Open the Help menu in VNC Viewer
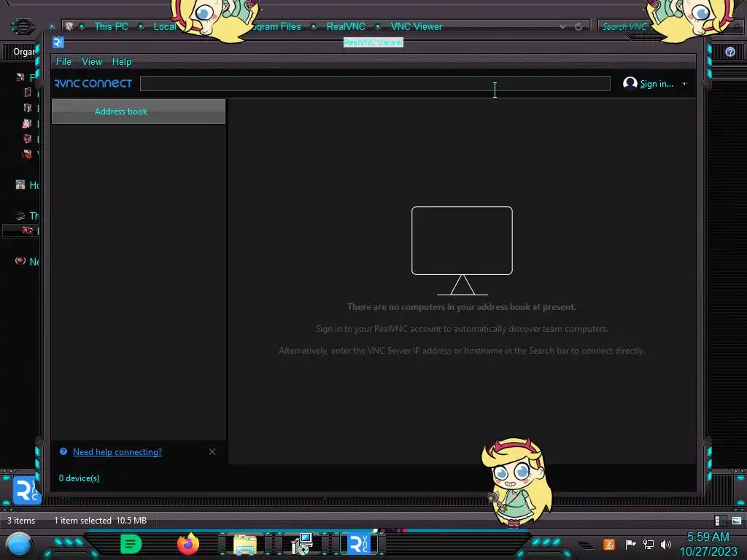Image resolution: width=747 pixels, height=560 pixels. tap(122, 61)
